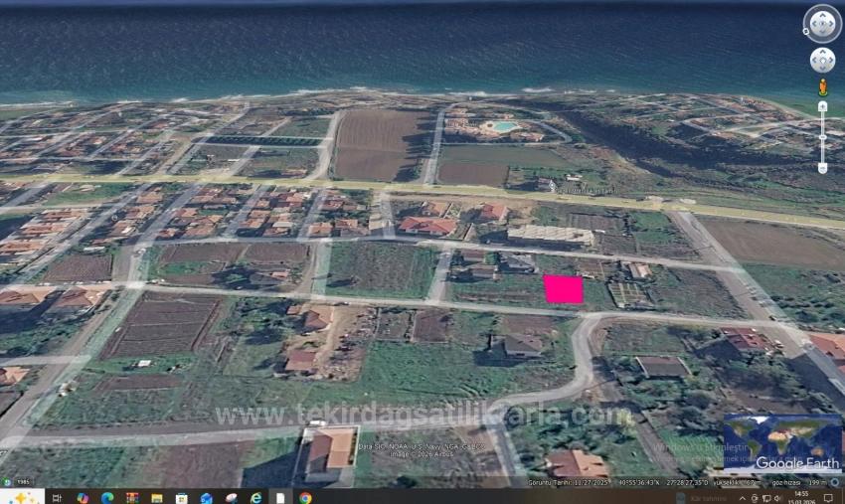Open Google Chrome from the taskbar

(305, 497)
